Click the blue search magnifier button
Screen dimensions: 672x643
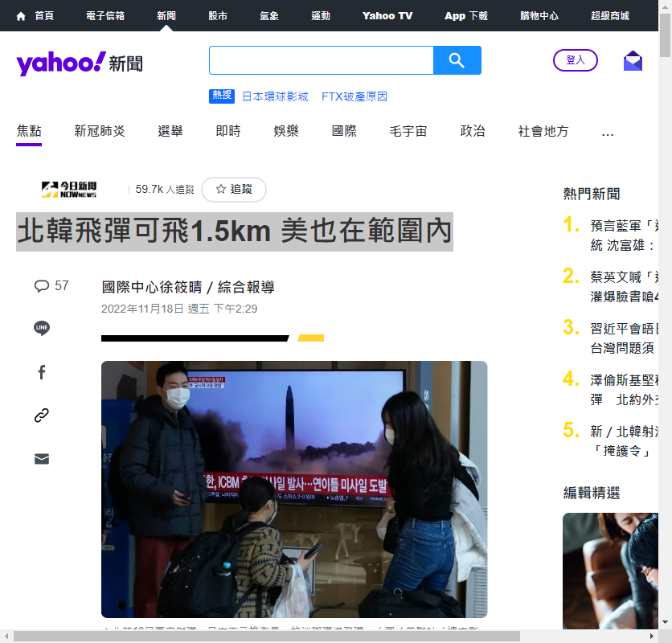click(x=457, y=60)
